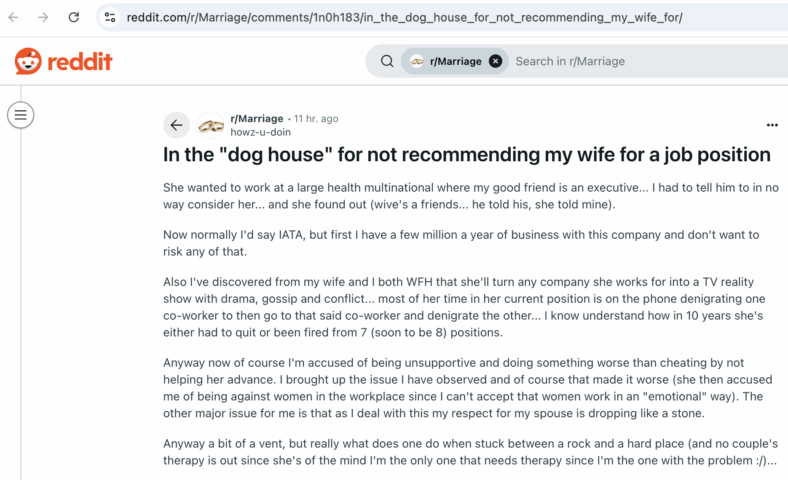
Task: Expand the hamburger navigation sidebar
Action: coord(21,115)
